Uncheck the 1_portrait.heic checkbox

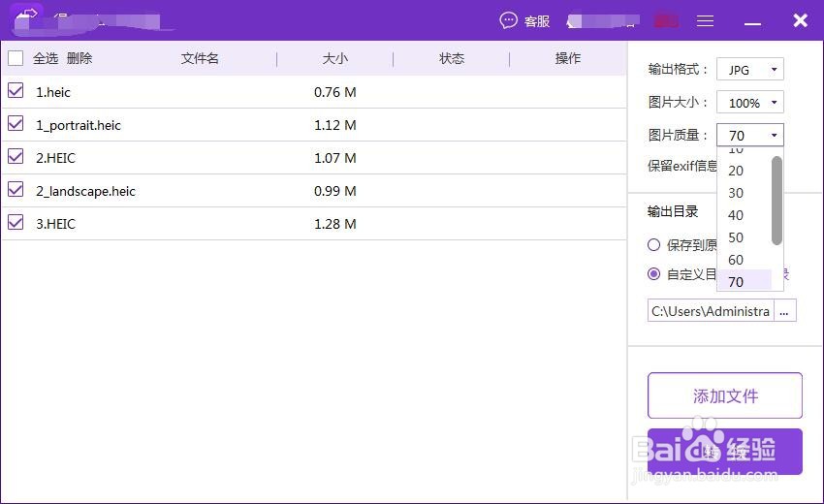pyautogui.click(x=16, y=124)
